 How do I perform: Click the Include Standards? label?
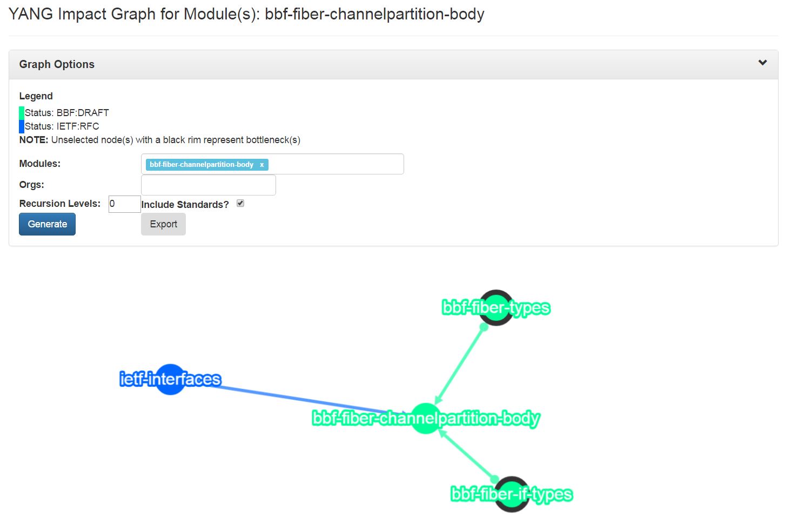185,205
